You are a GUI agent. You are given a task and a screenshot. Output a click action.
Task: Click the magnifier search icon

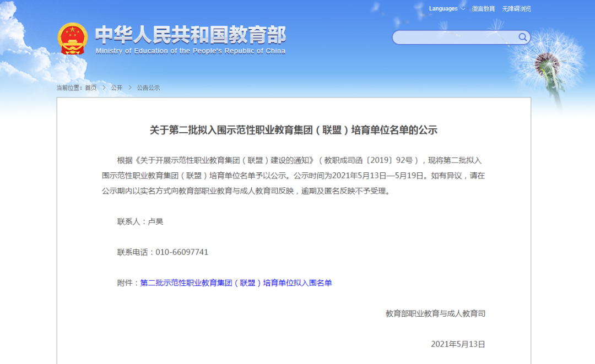[x=522, y=37]
